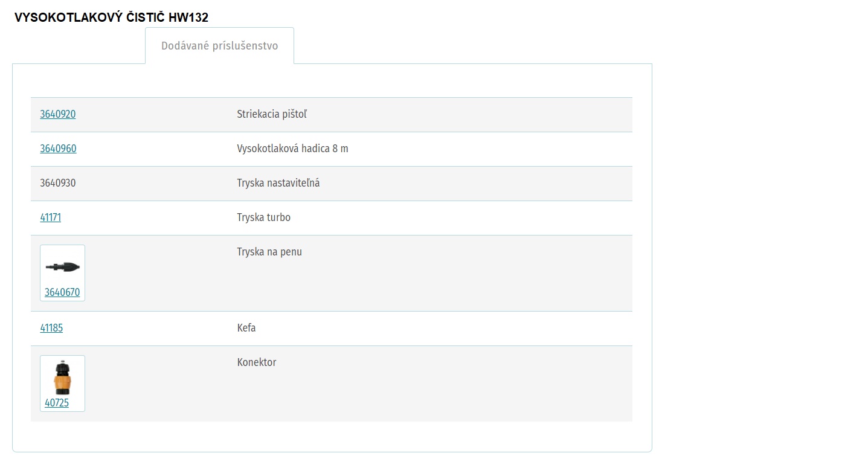Follow the 41171 turbo nozzle link
This screenshot has height=462, width=868.
[51, 217]
